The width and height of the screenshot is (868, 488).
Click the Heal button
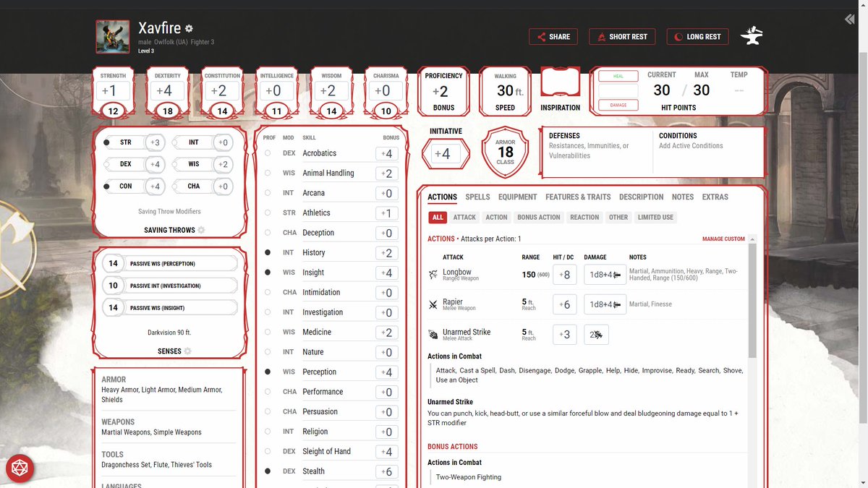click(618, 76)
